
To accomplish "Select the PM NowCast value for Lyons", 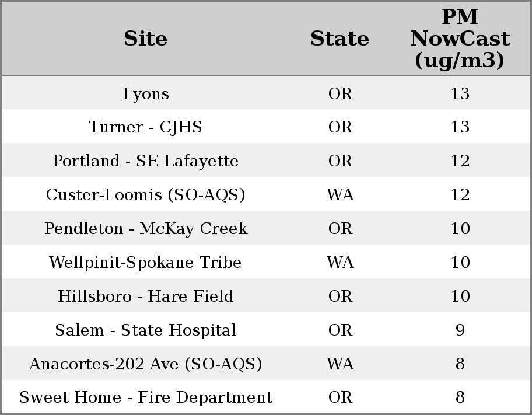I will [x=460, y=93].
